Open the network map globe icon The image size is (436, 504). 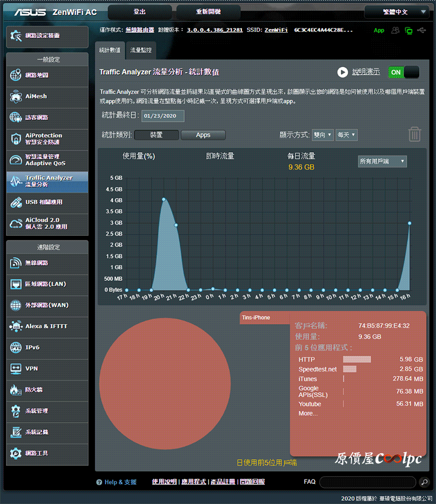tap(16, 75)
